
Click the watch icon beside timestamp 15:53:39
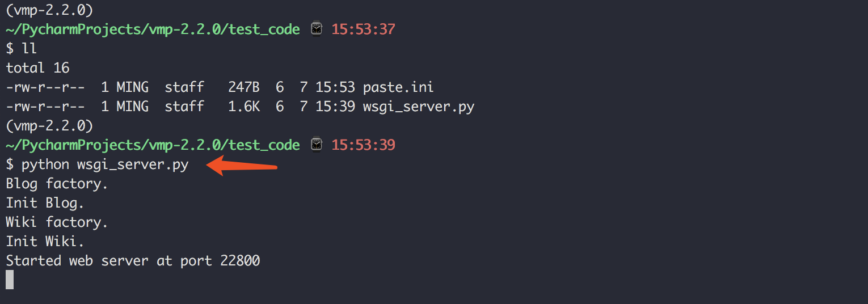[316, 145]
